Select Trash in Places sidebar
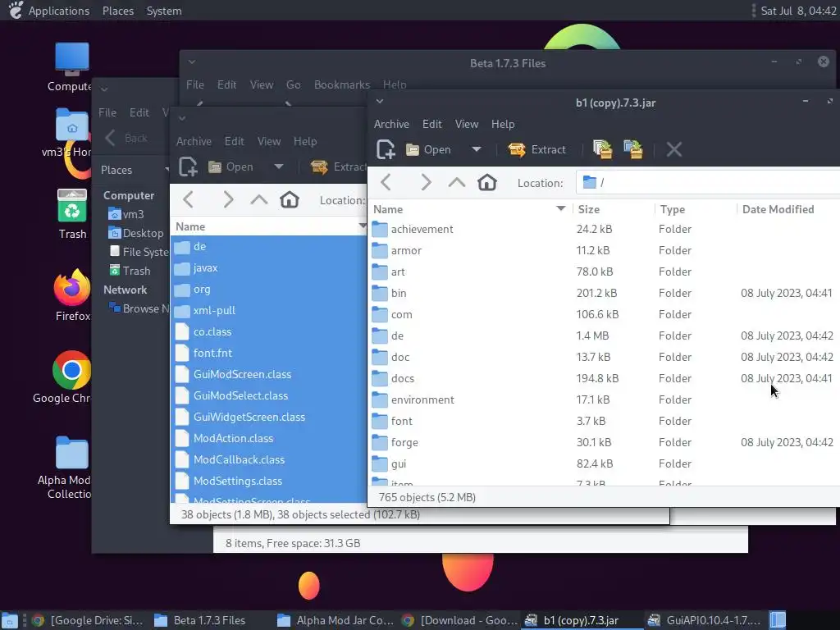 point(130,271)
